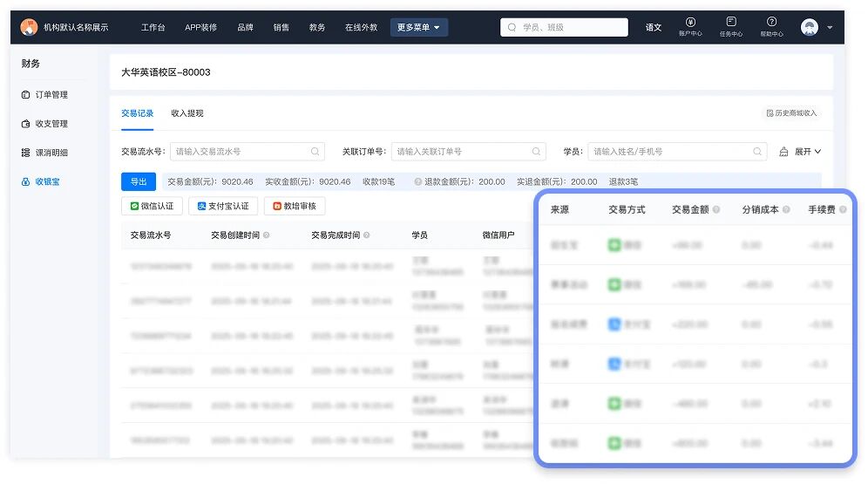Click the info icon beside 交易金额 column
This screenshot has height=484, width=868.
click(x=716, y=210)
